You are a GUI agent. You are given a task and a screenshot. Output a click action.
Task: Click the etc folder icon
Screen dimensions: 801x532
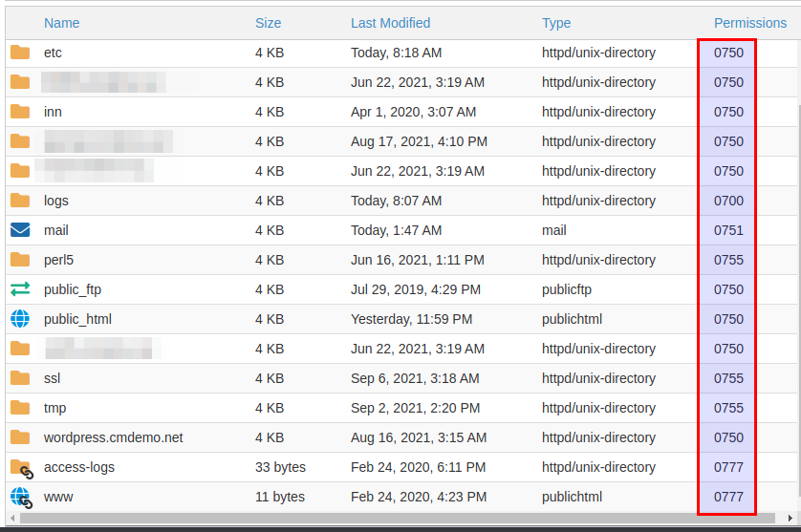click(20, 53)
